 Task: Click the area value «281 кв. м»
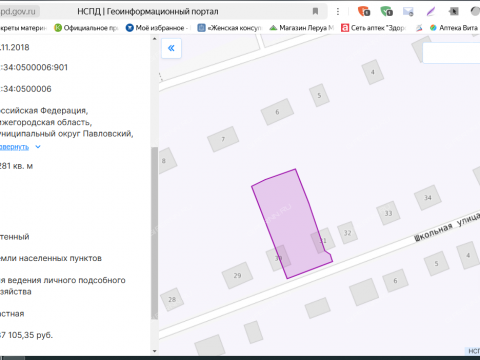point(16,166)
